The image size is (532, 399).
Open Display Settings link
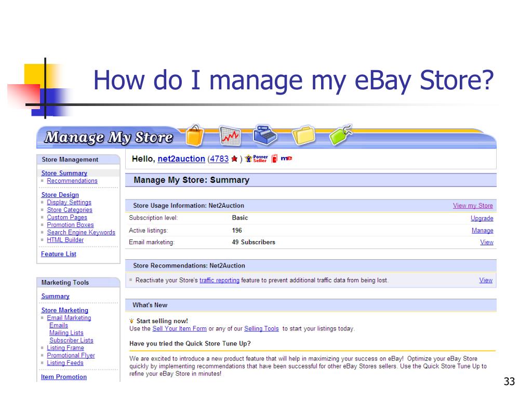(x=69, y=202)
